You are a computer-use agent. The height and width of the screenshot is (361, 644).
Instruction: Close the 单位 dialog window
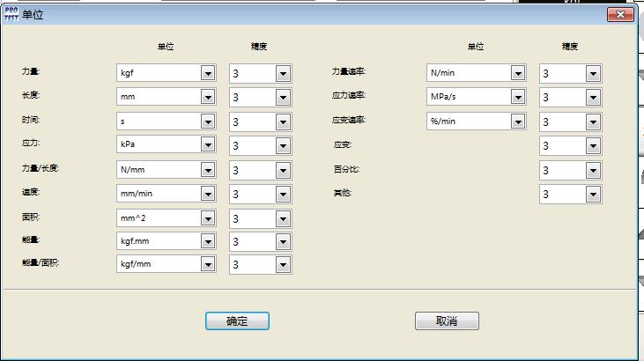coord(620,15)
